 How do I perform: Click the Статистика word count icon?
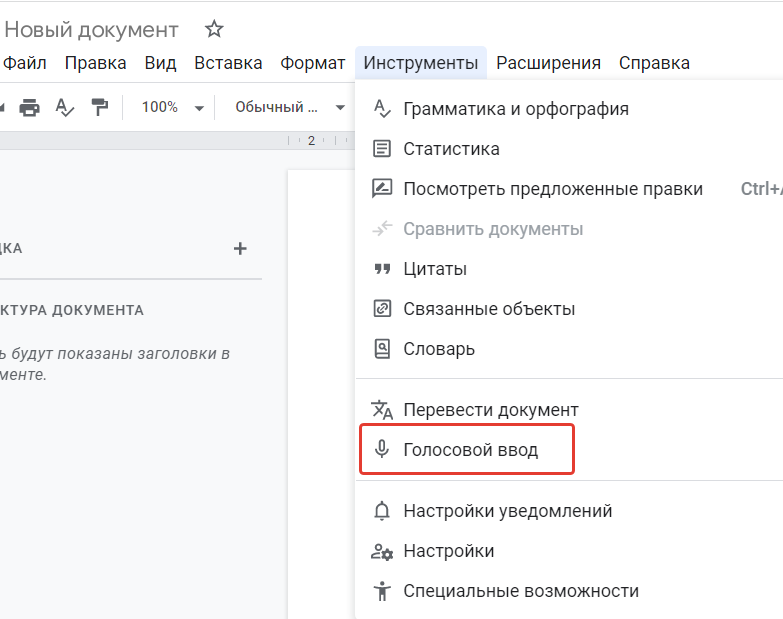pyautogui.click(x=382, y=148)
